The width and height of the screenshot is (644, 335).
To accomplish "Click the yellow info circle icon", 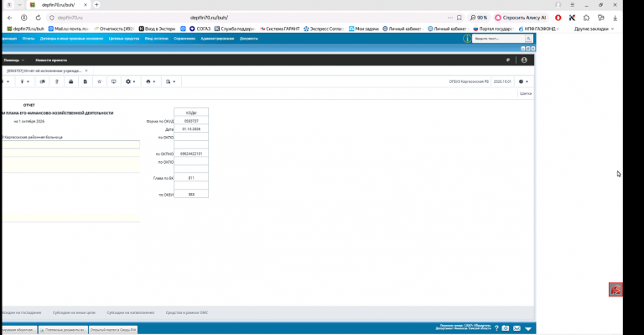I will point(467,39).
